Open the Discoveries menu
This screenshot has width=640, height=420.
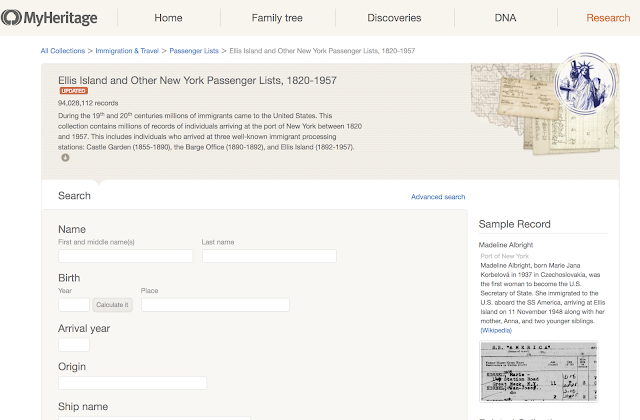394,18
